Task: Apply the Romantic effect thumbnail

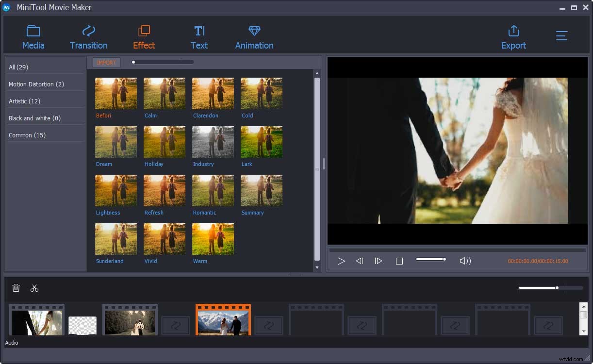Action: point(213,190)
